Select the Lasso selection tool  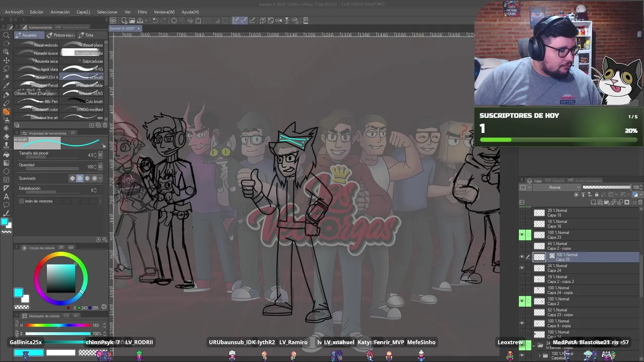(x=7, y=69)
